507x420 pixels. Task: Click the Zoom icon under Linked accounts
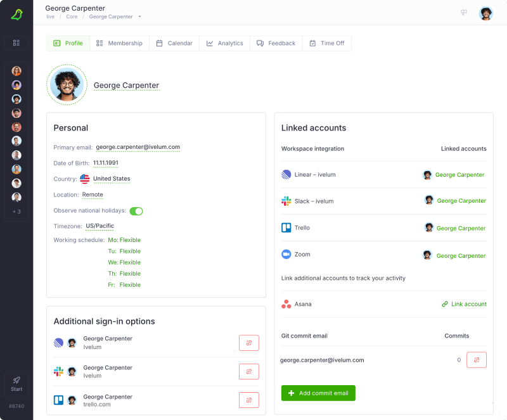pos(286,254)
